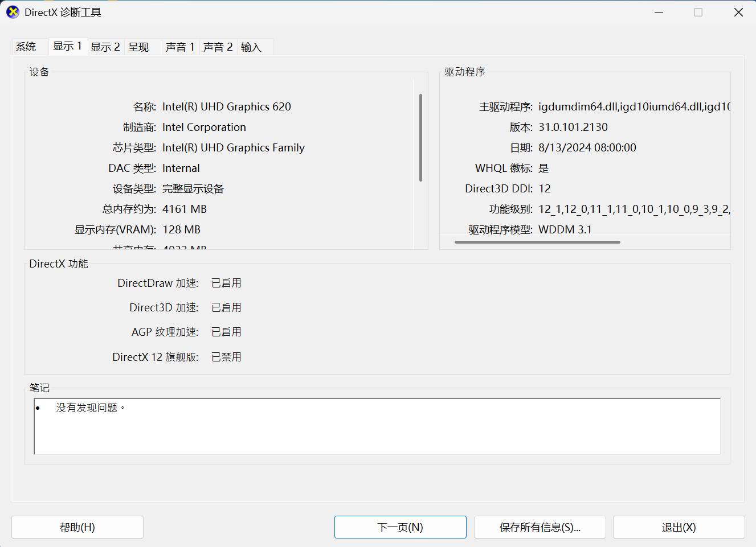Click the DirectDraw 加速 status 已启用
The height and width of the screenshot is (547, 756).
click(226, 283)
